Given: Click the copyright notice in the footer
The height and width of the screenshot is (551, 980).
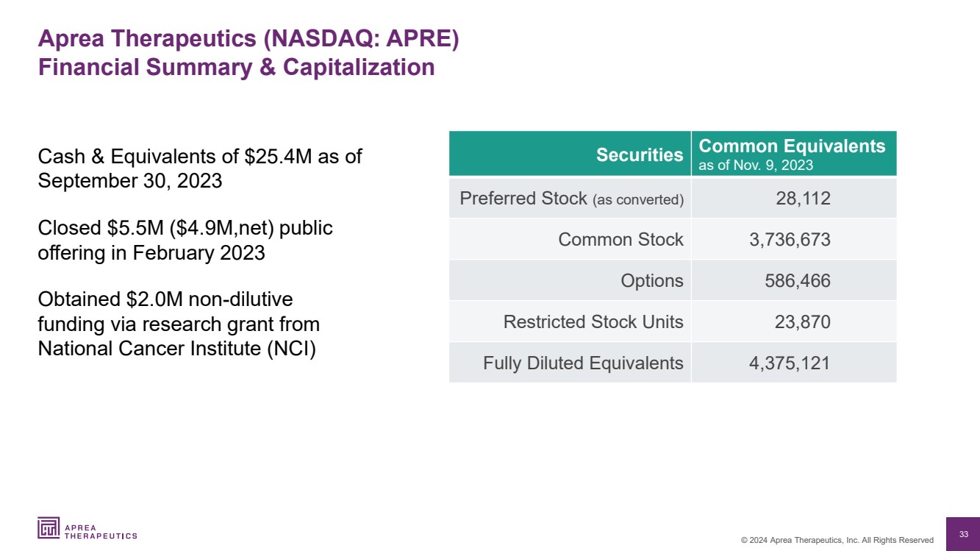Looking at the screenshot, I should pos(837,540).
